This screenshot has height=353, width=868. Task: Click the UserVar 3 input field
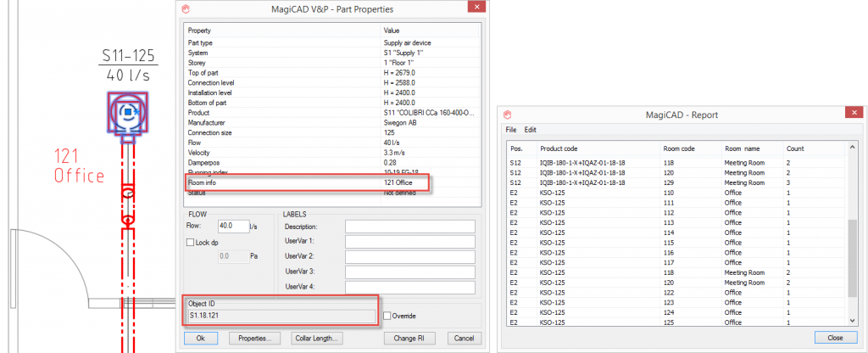coord(410,272)
